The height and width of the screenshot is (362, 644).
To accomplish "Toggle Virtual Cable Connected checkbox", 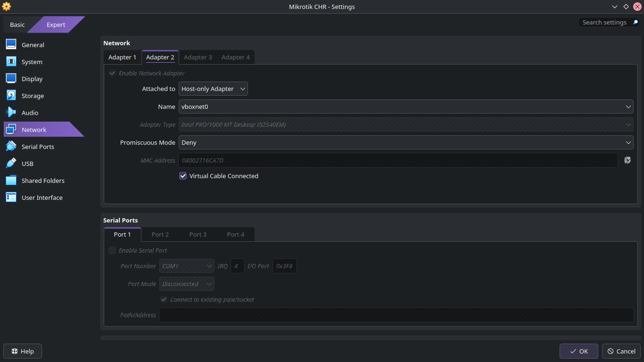I will tap(183, 176).
